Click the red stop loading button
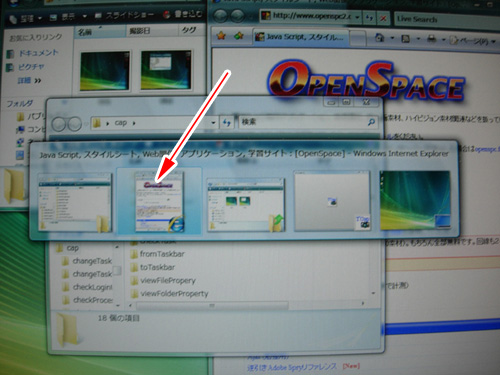Viewport: 500px width, 375px height. tap(383, 18)
